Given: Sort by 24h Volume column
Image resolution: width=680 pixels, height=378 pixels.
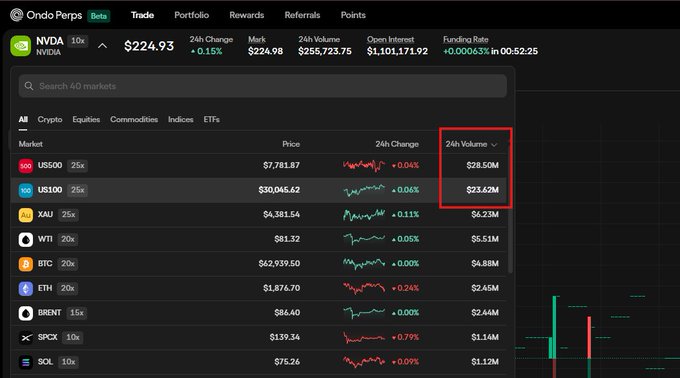Looking at the screenshot, I should tap(471, 144).
